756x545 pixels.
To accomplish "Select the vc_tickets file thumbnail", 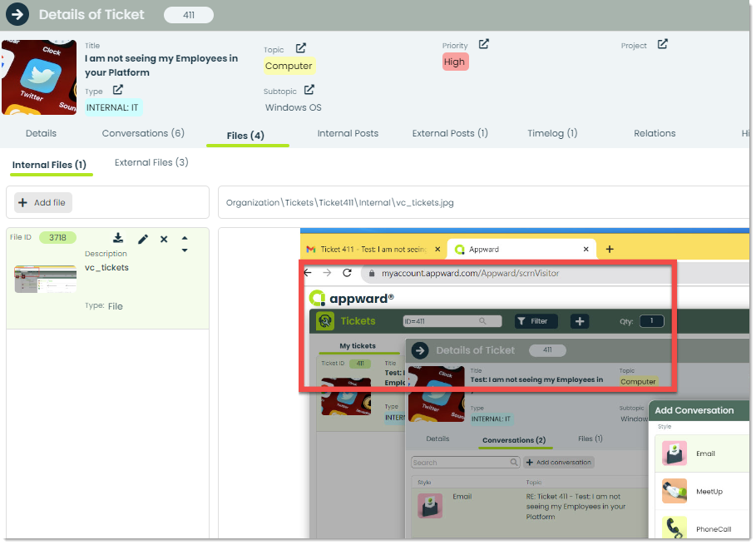I will pos(45,280).
